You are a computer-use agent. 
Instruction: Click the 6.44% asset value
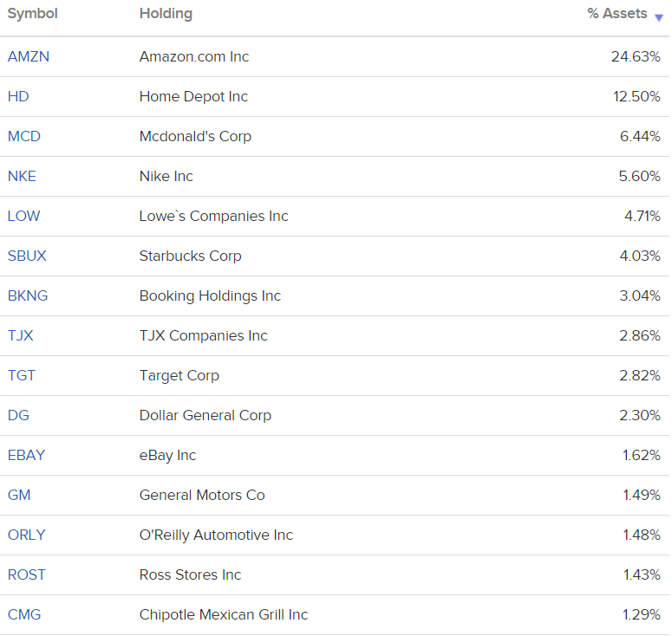tap(640, 136)
